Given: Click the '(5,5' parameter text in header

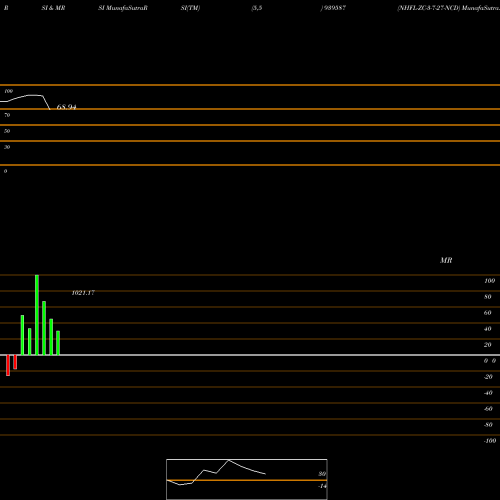Looking at the screenshot, I should click(257, 8).
